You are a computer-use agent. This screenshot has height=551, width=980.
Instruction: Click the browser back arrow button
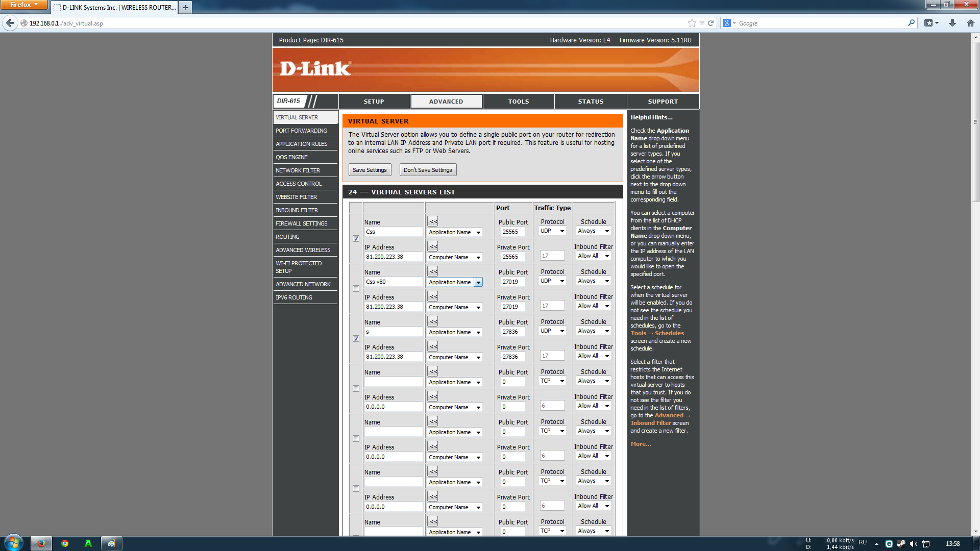coord(10,23)
